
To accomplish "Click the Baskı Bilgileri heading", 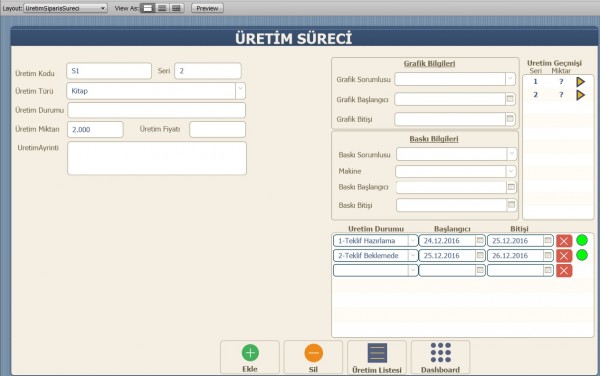I will click(434, 139).
